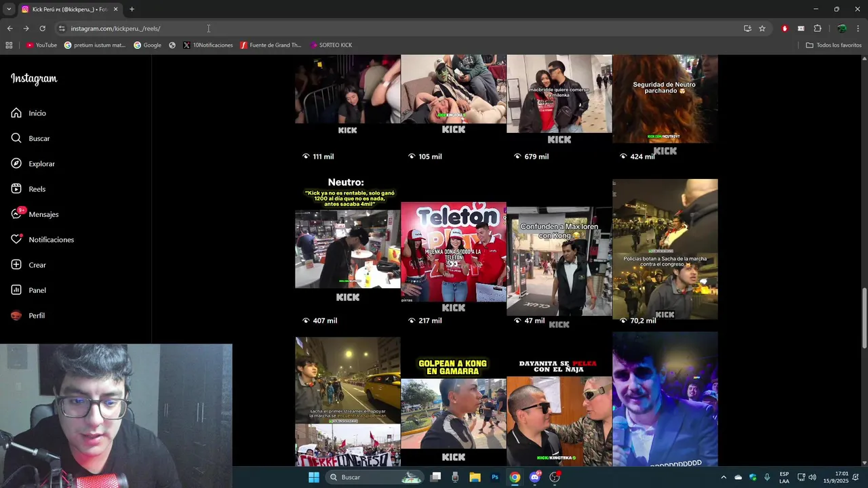Open pretium iustum mat... bookmark

95,45
